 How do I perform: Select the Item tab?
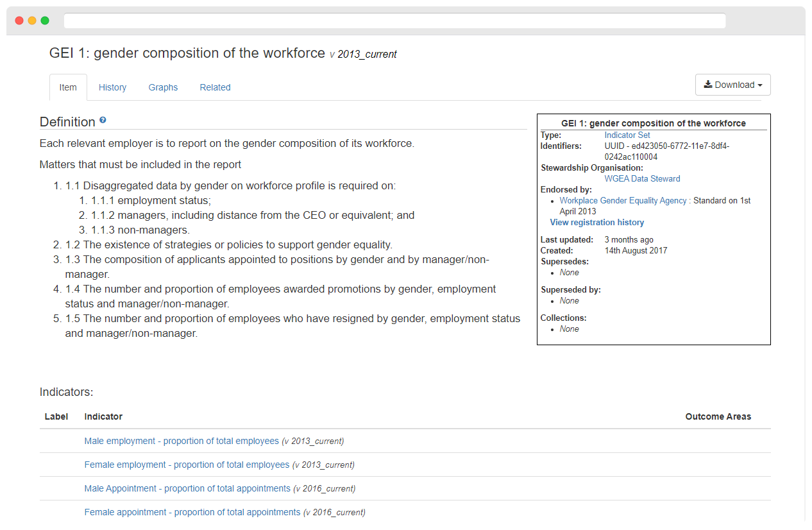pos(68,87)
